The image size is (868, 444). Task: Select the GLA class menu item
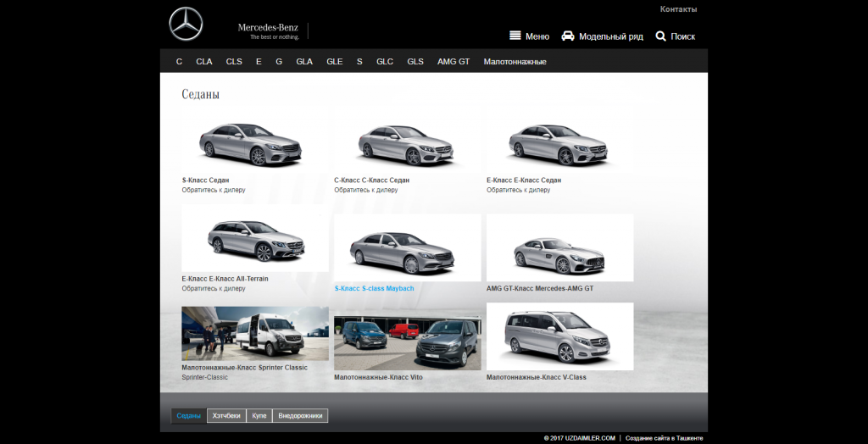point(304,62)
